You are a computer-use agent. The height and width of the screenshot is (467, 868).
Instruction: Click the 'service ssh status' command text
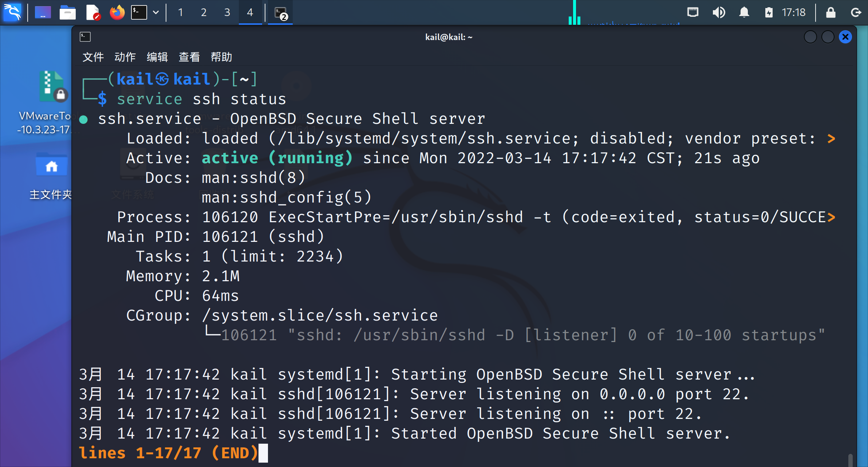201,99
